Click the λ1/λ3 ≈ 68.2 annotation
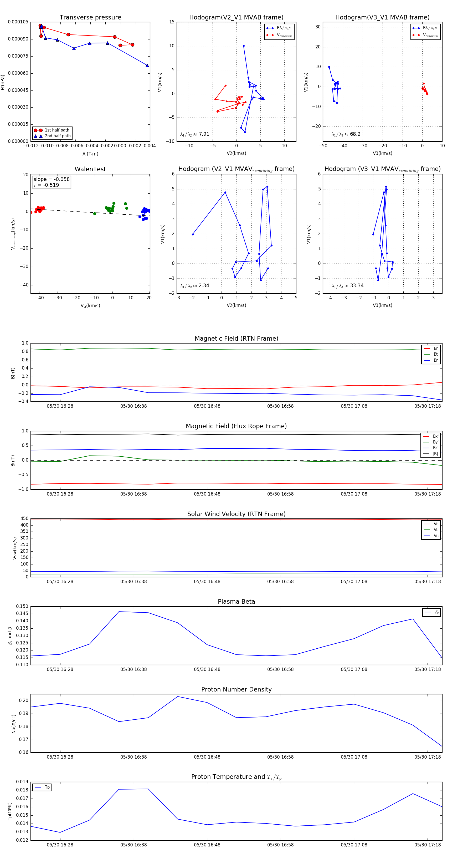 point(346,134)
